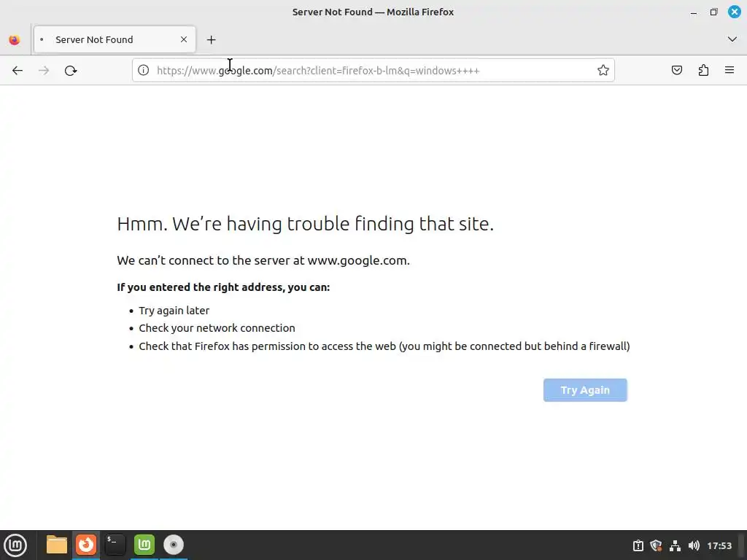Open the Terminal from the panel

[115, 545]
